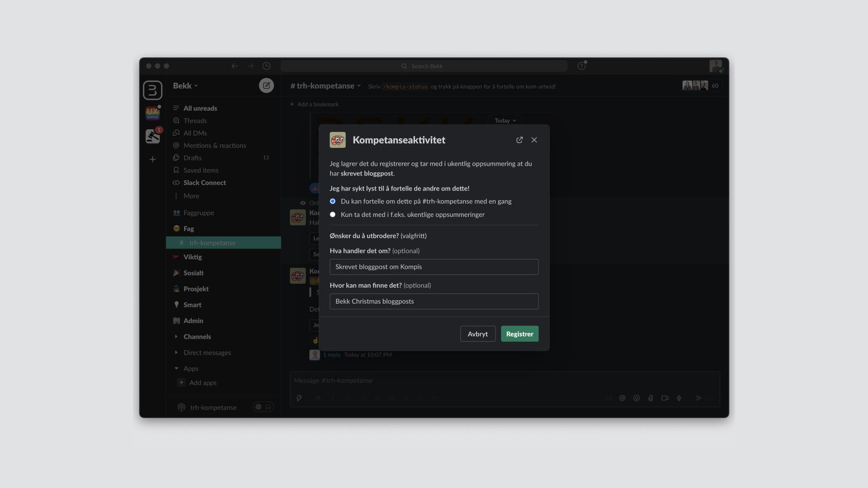Toggle the huddle switch in the sidebar footer
The image size is (868, 488).
(x=263, y=407)
